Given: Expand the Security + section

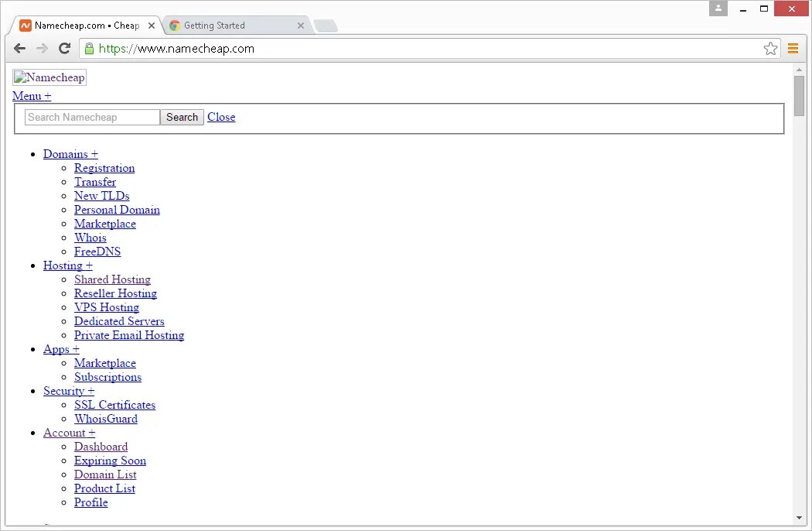Looking at the screenshot, I should coord(69,391).
